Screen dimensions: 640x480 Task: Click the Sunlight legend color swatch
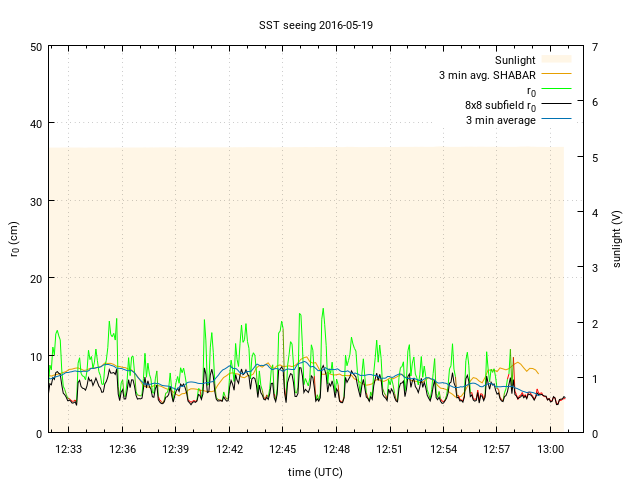pos(555,60)
